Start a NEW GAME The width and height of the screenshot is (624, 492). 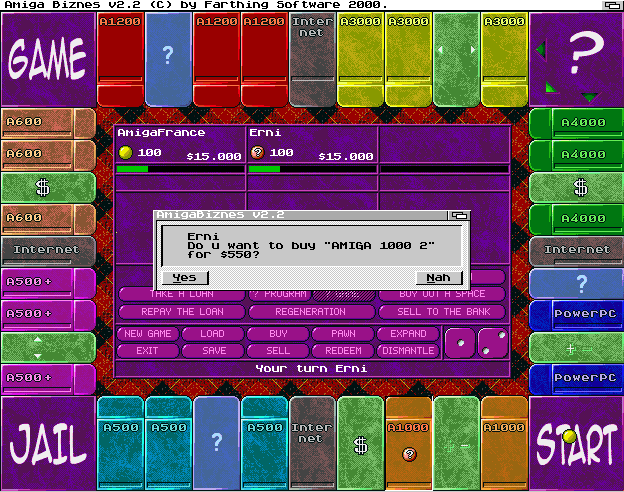point(148,334)
